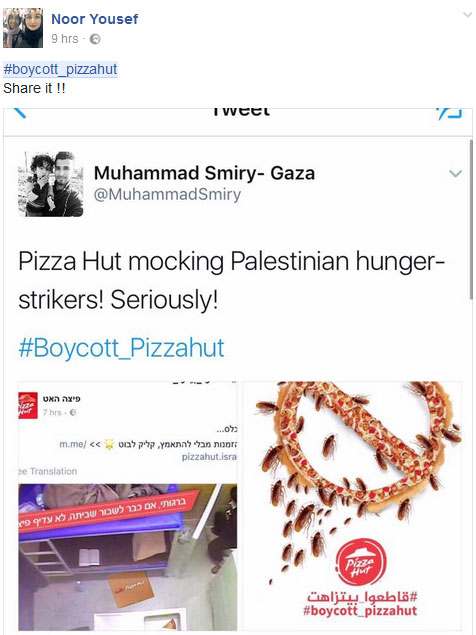Viewport: 476px width, 635px height.
Task: Expand the tweet options chevron
Action: click(x=455, y=174)
